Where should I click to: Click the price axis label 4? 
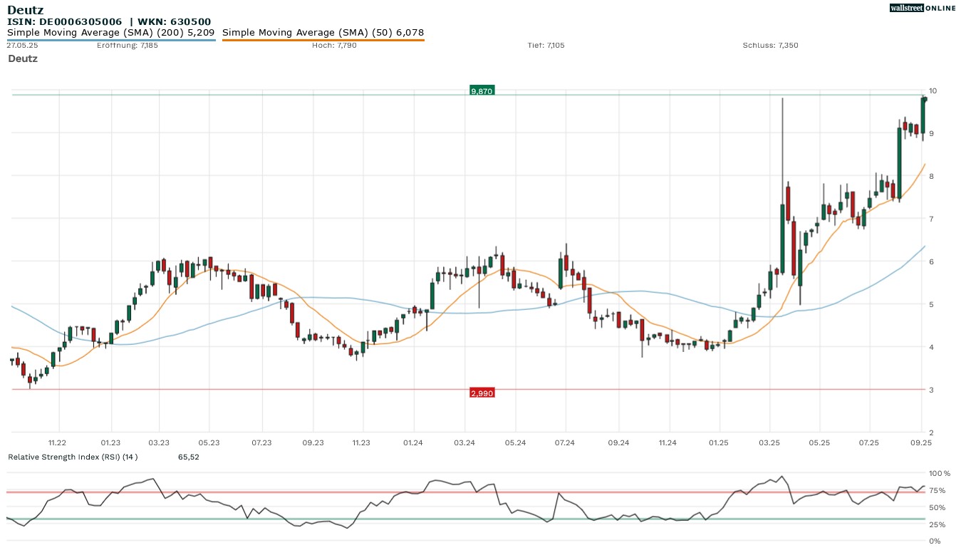tap(930, 347)
